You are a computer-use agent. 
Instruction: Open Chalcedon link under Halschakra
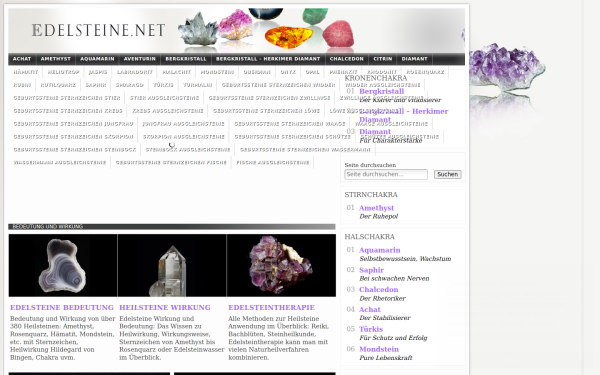point(379,289)
